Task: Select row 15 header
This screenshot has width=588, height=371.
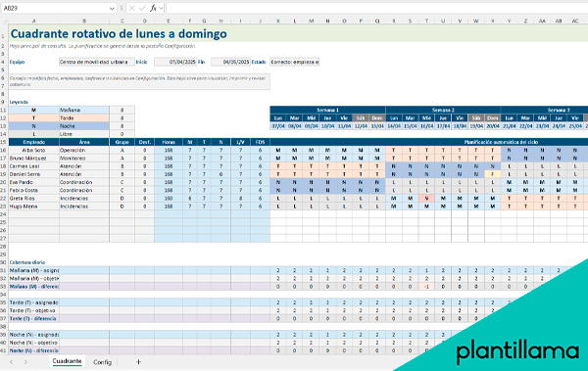Action: point(3,142)
